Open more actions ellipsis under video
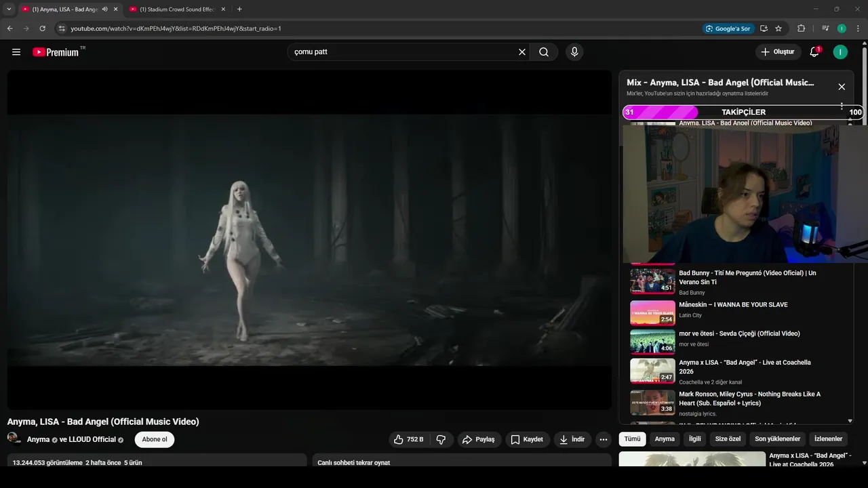 click(x=604, y=439)
